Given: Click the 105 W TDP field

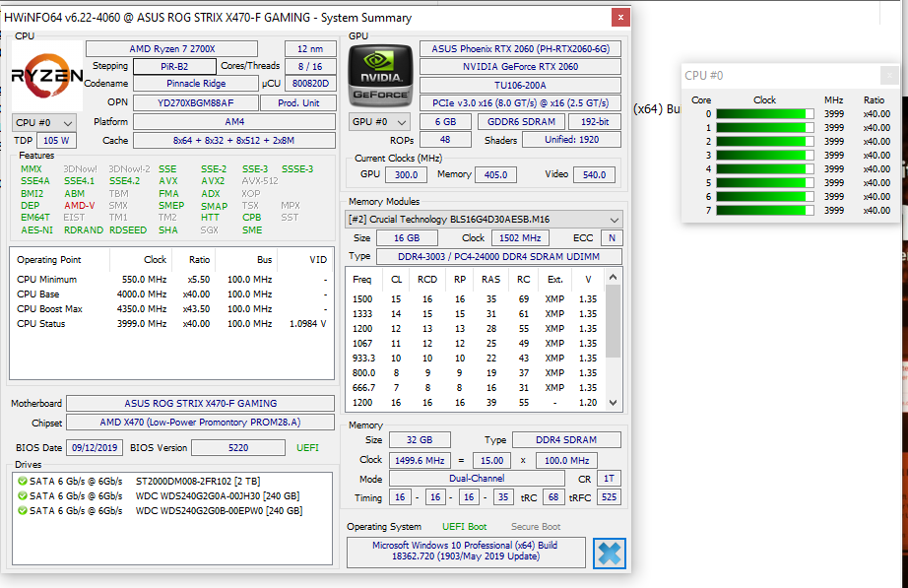Looking at the screenshot, I should point(56,140).
